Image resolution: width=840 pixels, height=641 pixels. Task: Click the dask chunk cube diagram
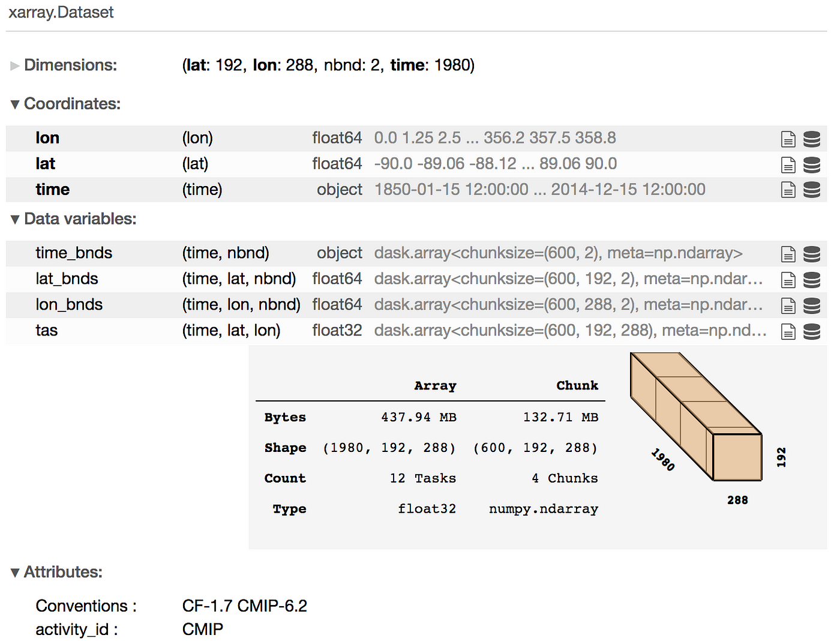[696, 417]
